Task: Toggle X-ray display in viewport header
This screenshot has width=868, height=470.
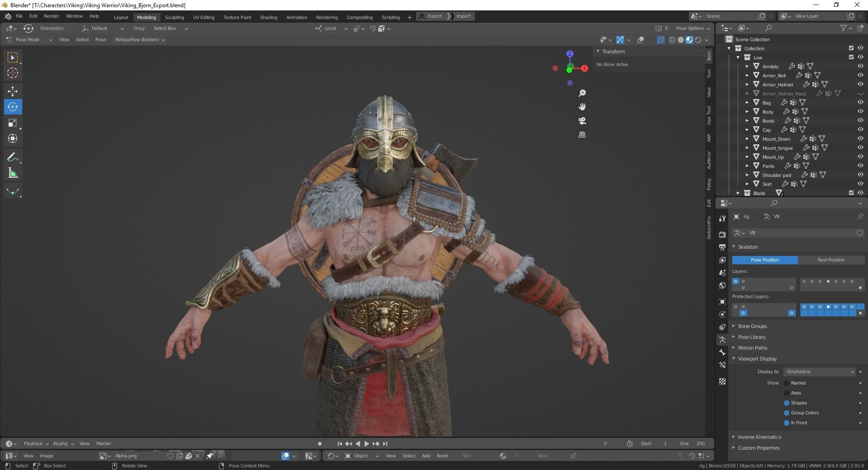Action: coord(660,40)
